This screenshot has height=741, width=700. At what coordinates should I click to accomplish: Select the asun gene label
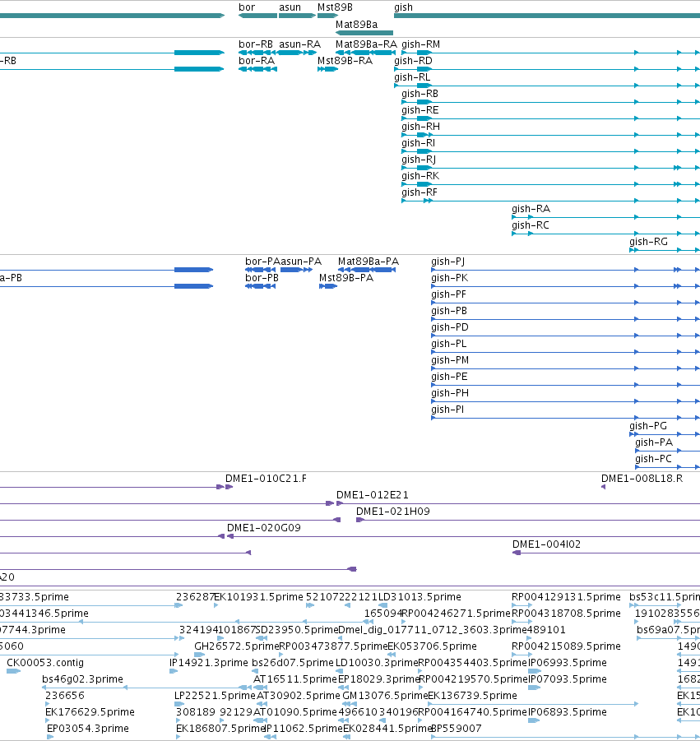tap(290, 7)
